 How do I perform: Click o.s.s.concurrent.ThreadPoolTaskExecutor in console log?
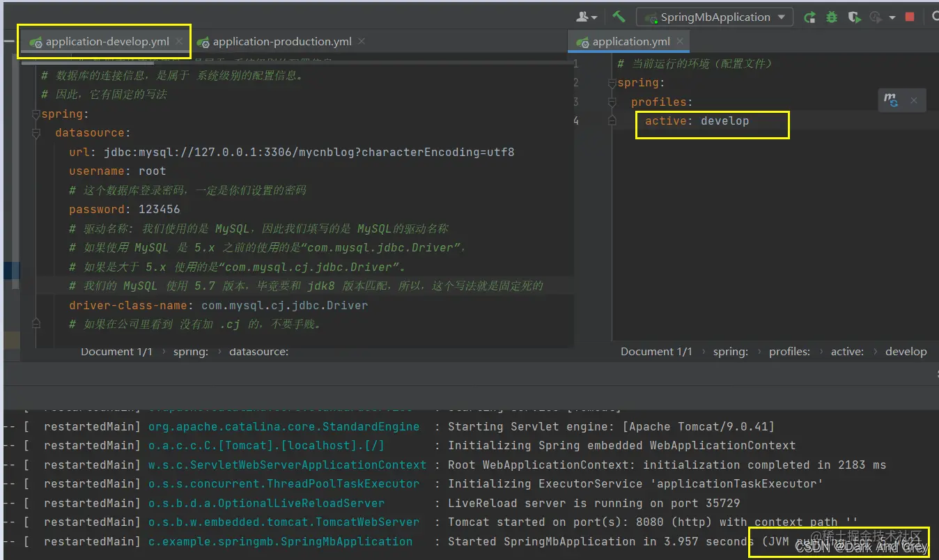pos(284,483)
